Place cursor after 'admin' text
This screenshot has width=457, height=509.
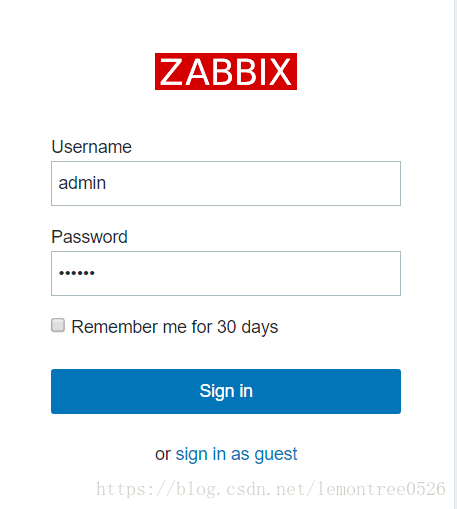(107, 183)
